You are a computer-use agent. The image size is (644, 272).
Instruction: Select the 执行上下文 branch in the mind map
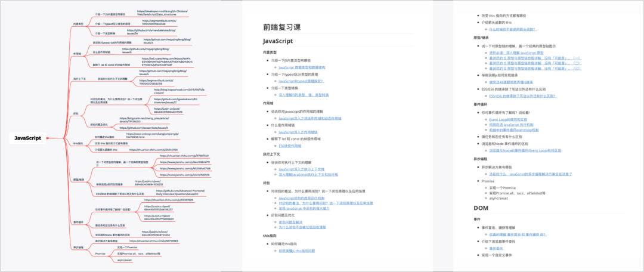(x=80, y=79)
